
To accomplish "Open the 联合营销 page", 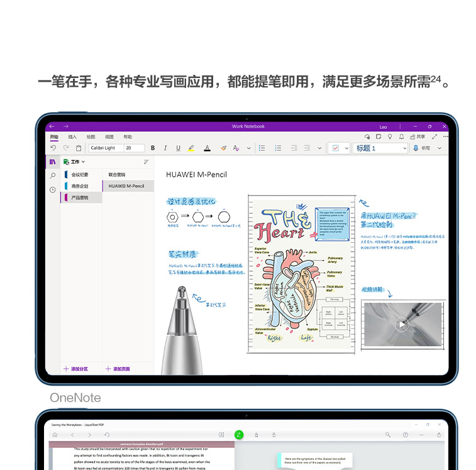I will click(x=128, y=174).
